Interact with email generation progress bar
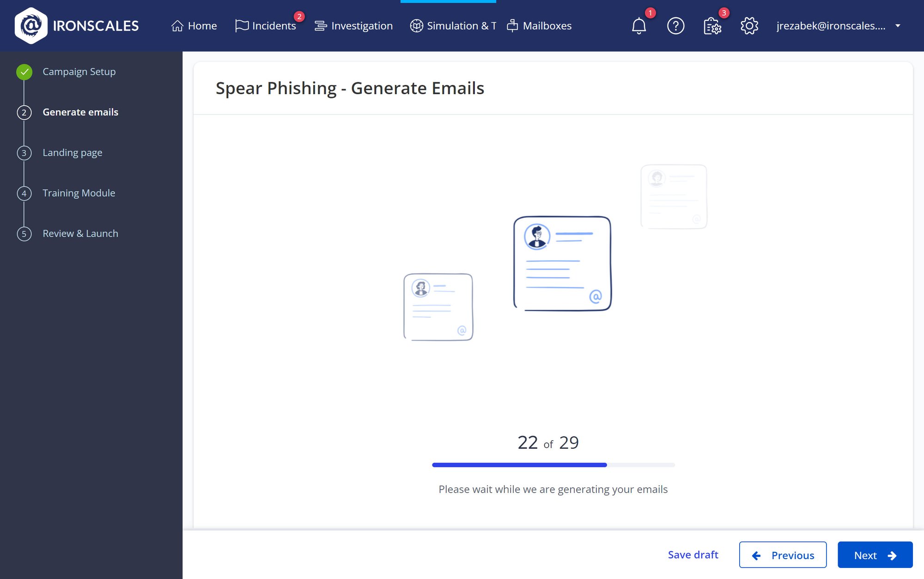 553,464
